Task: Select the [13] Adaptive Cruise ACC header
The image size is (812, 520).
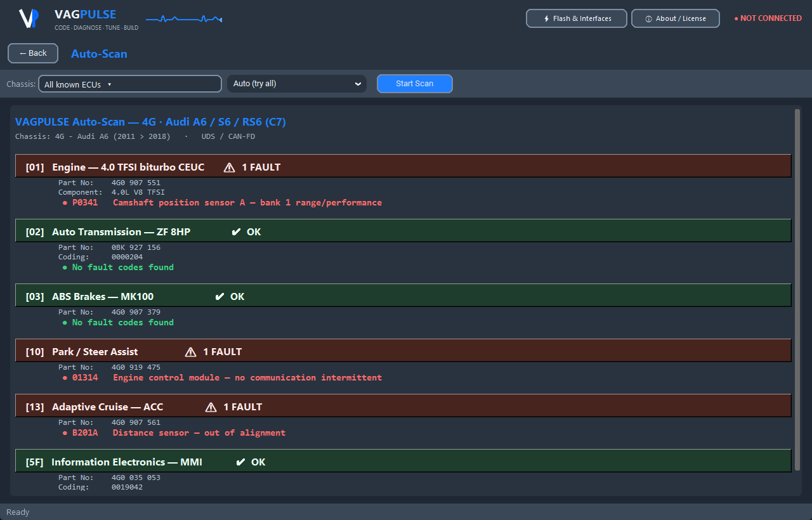Action: (403, 406)
